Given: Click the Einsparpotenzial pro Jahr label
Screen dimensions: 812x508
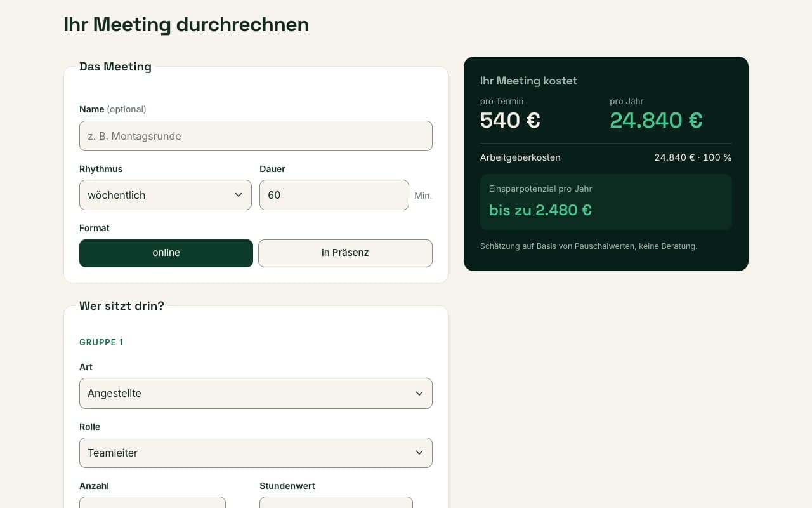Looking at the screenshot, I should pyautogui.click(x=540, y=189).
